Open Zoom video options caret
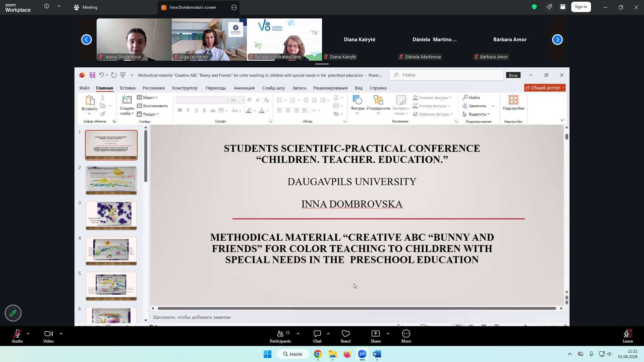The width and height of the screenshot is (644, 362). coord(61,334)
